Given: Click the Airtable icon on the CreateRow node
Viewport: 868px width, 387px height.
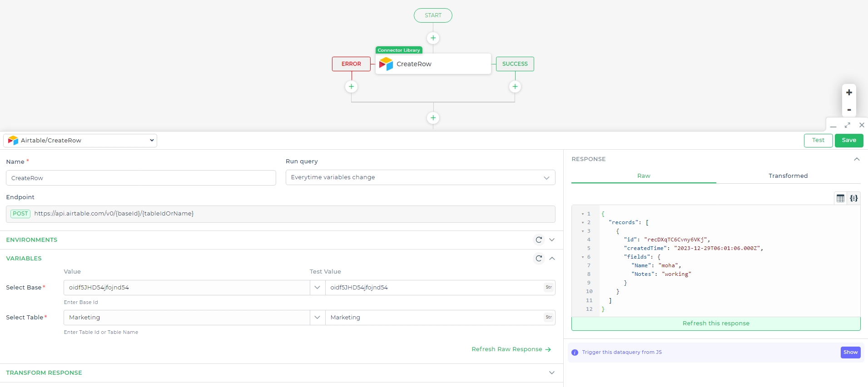Looking at the screenshot, I should [386, 64].
